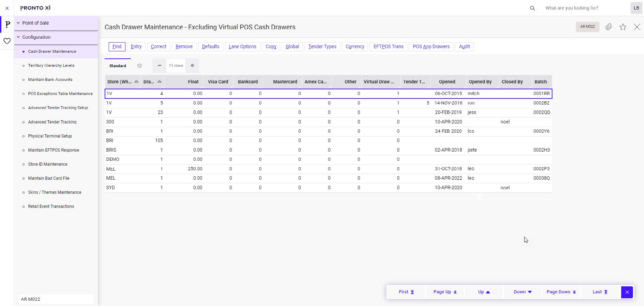Viewport: 644px width, 306px height.
Task: Click the Tender Types button
Action: [x=322, y=46]
